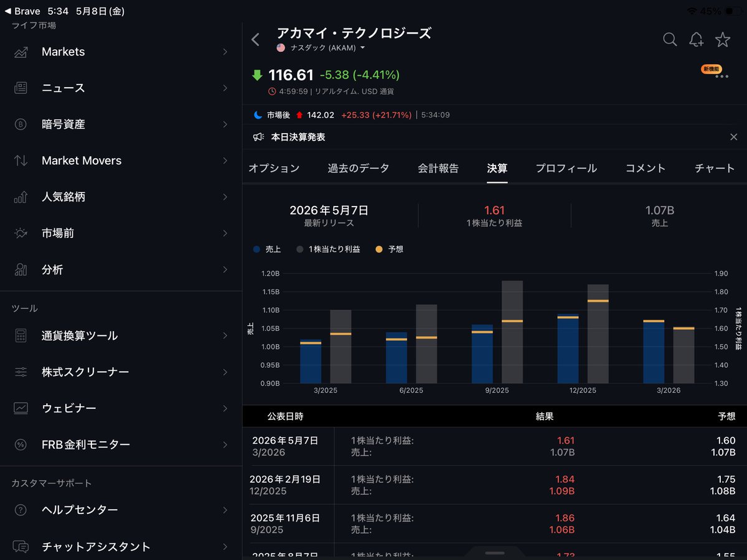Switch to the チャート tab

point(715,168)
